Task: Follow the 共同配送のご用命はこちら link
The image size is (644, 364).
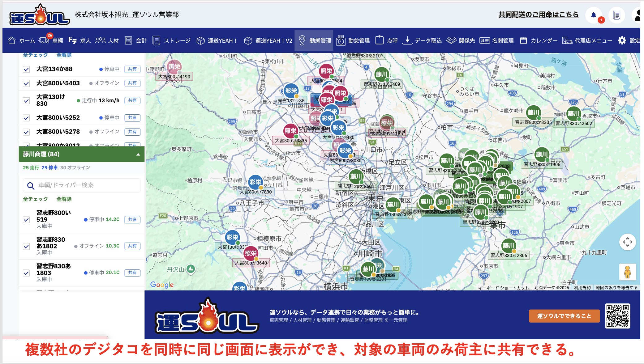Action: pyautogui.click(x=539, y=15)
